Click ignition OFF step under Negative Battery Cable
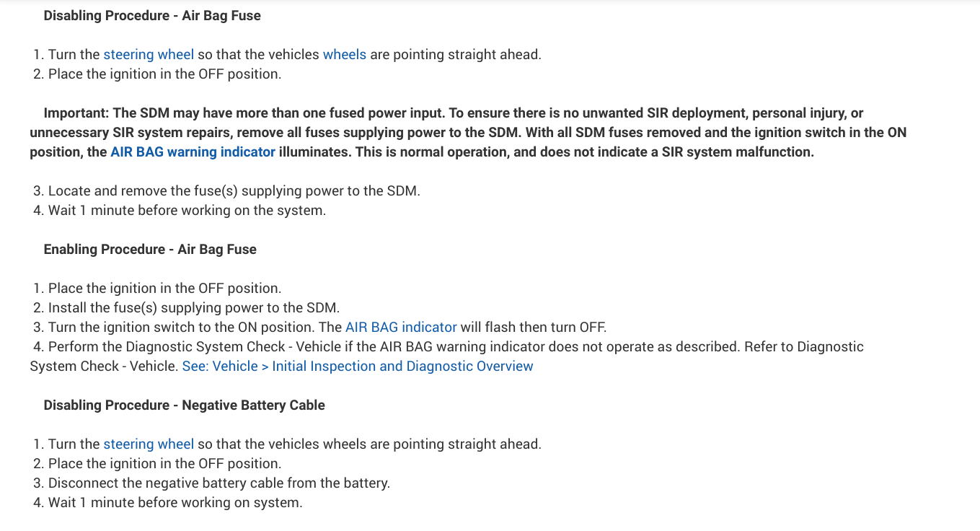Screen dimensions: 980x531 click(x=164, y=463)
